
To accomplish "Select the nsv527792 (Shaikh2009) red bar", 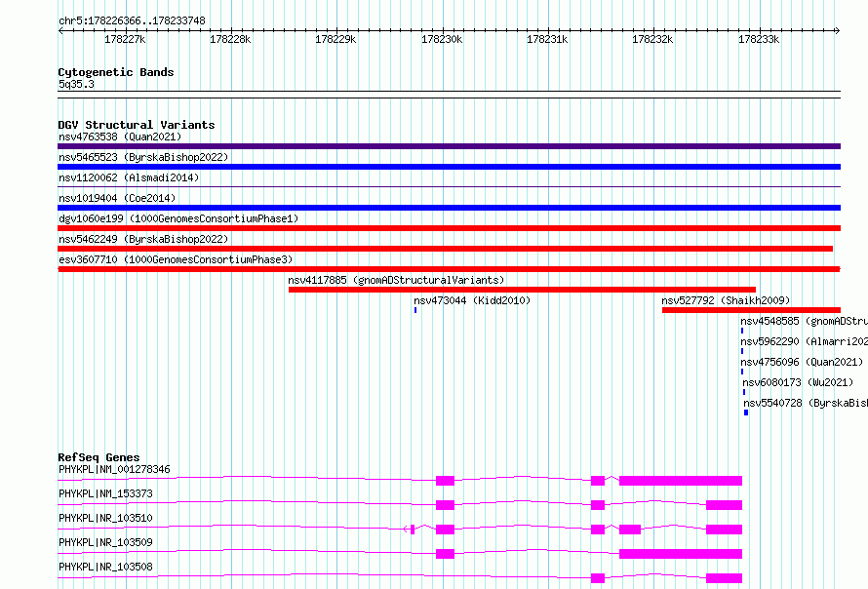I will (751, 310).
